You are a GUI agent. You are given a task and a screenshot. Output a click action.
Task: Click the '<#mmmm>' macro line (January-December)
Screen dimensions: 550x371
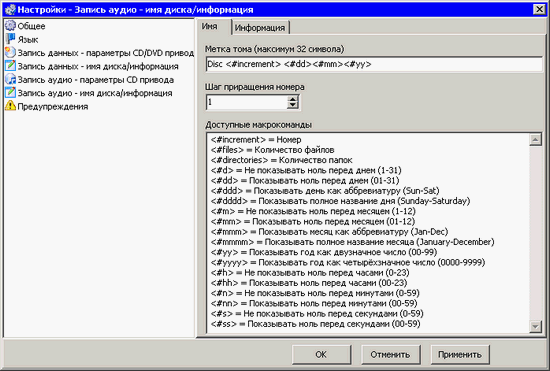pyautogui.click(x=353, y=242)
